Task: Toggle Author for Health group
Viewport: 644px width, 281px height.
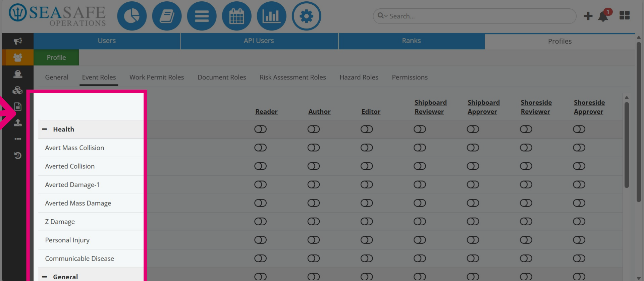Action: [314, 129]
